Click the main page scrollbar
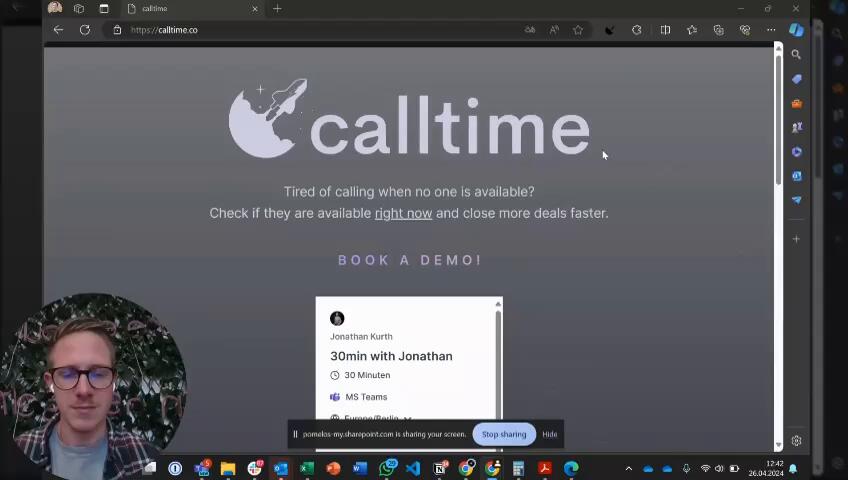Image resolution: width=848 pixels, height=480 pixels. (778, 119)
